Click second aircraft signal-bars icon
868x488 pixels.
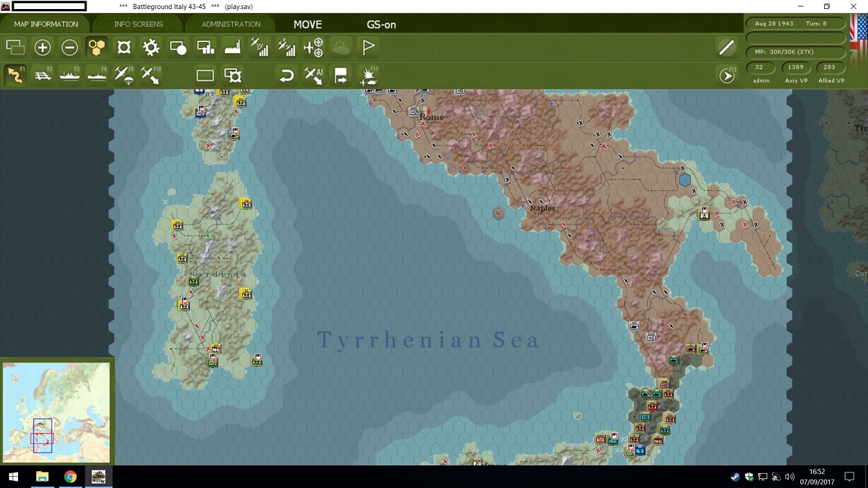click(287, 47)
